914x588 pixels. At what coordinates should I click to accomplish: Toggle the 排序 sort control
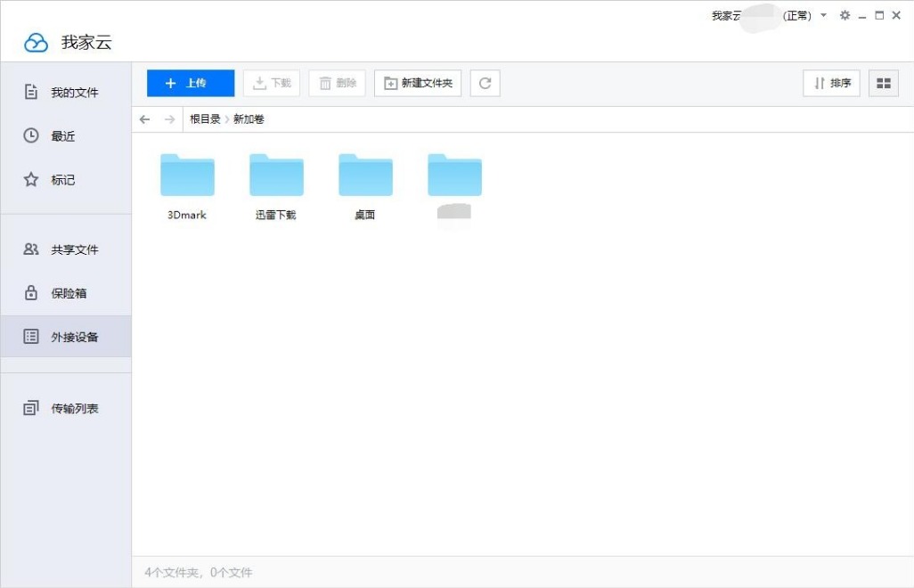point(831,83)
